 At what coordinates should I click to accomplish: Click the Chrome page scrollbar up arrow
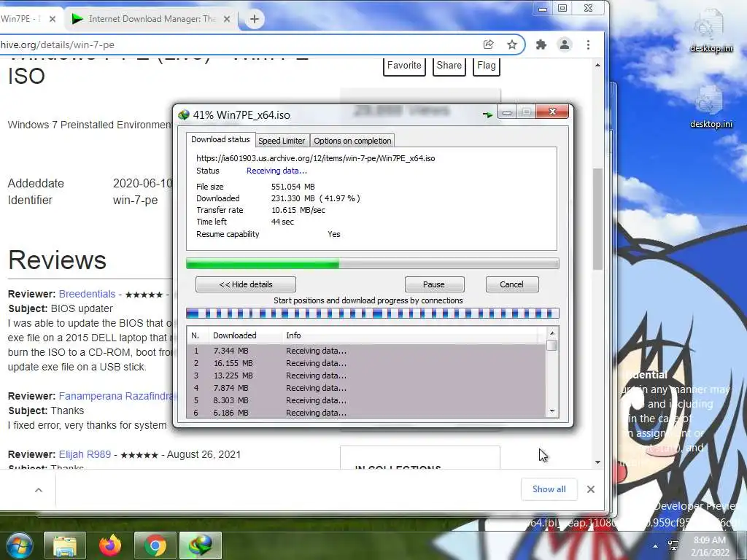[x=598, y=65]
